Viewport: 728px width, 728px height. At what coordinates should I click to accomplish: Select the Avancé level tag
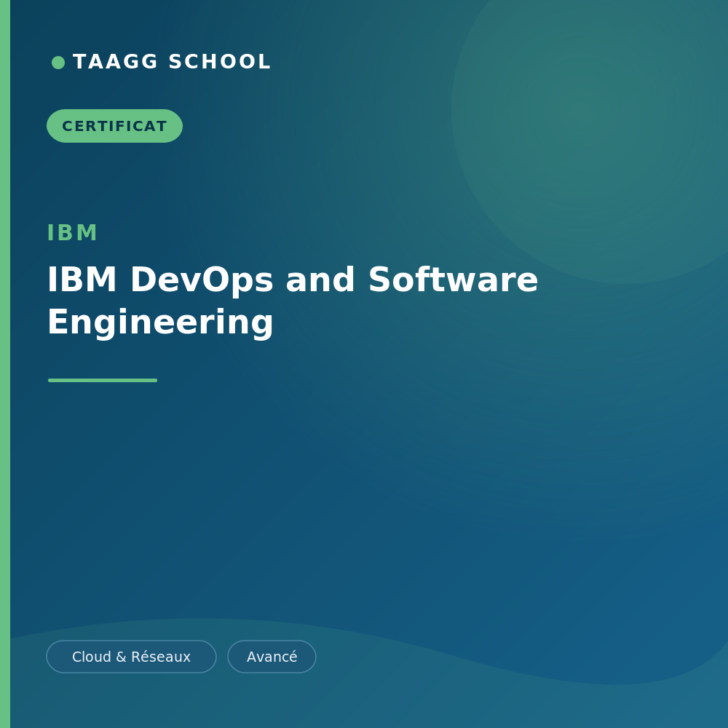point(272,657)
